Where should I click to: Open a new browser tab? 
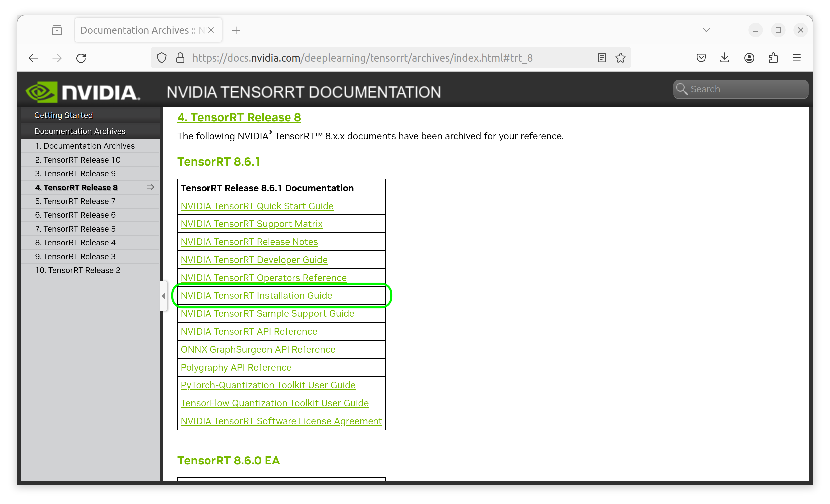[236, 30]
